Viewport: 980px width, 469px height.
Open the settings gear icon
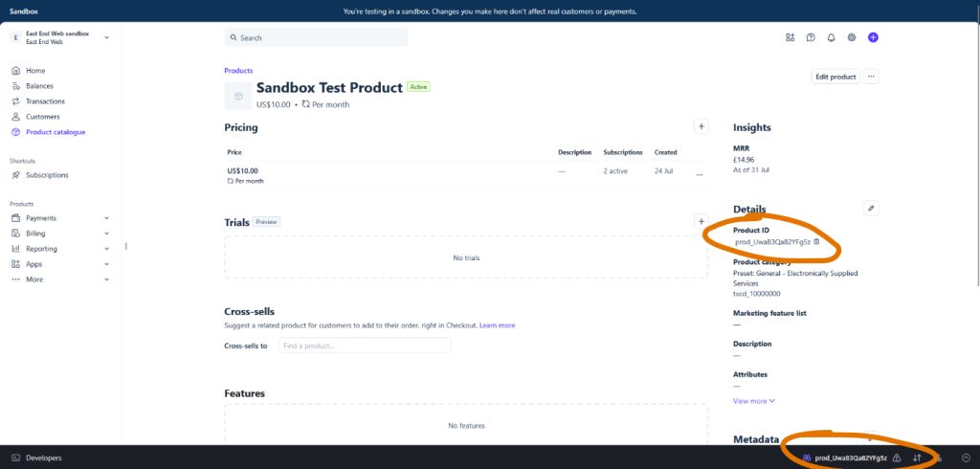click(851, 37)
